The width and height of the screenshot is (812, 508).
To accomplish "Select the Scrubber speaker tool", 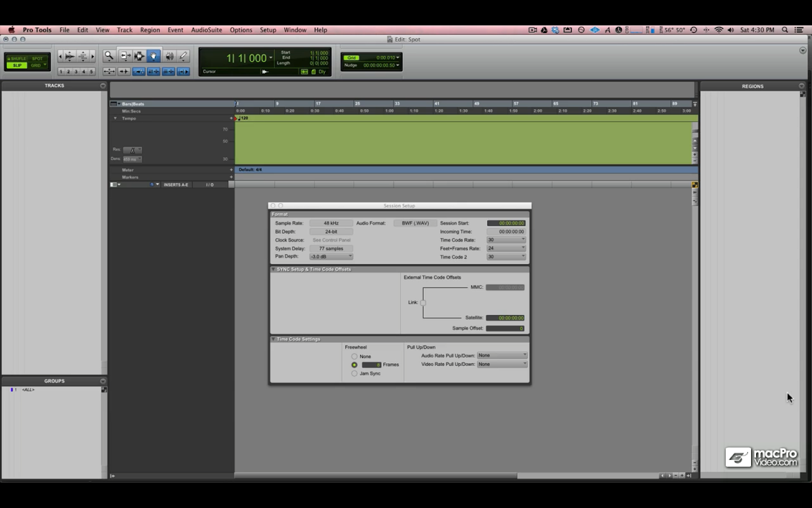I will [x=169, y=56].
